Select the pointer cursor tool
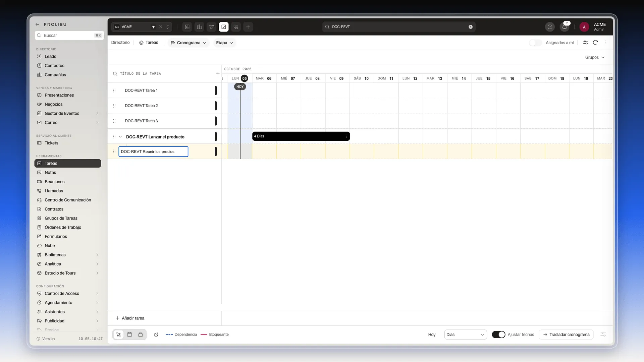This screenshot has height=362, width=644. [118, 335]
